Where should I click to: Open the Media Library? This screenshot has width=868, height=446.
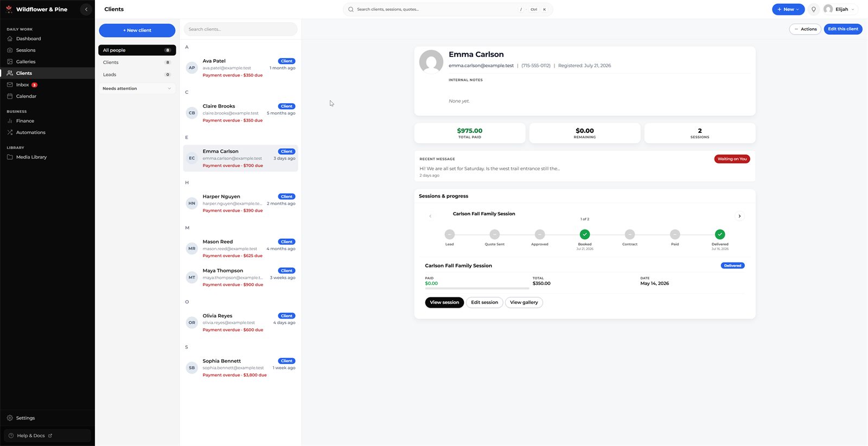click(47, 157)
